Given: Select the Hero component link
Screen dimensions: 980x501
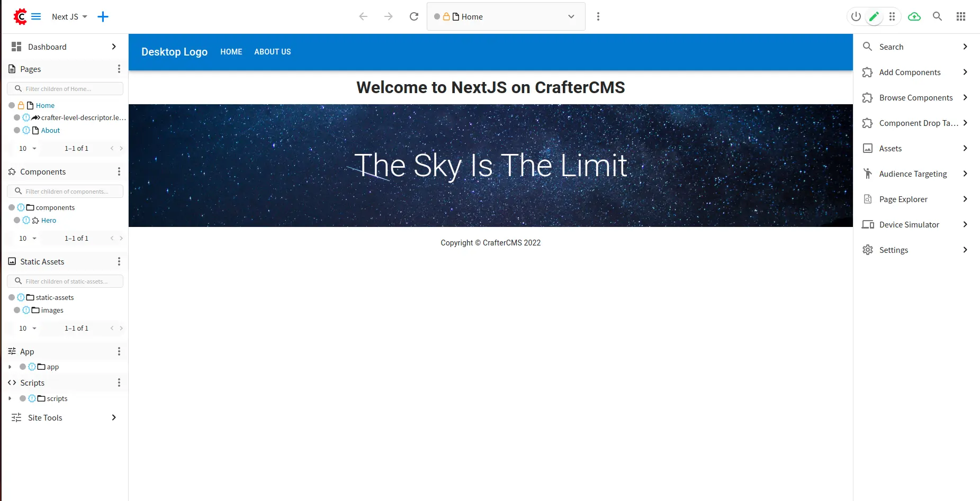Looking at the screenshot, I should [49, 220].
